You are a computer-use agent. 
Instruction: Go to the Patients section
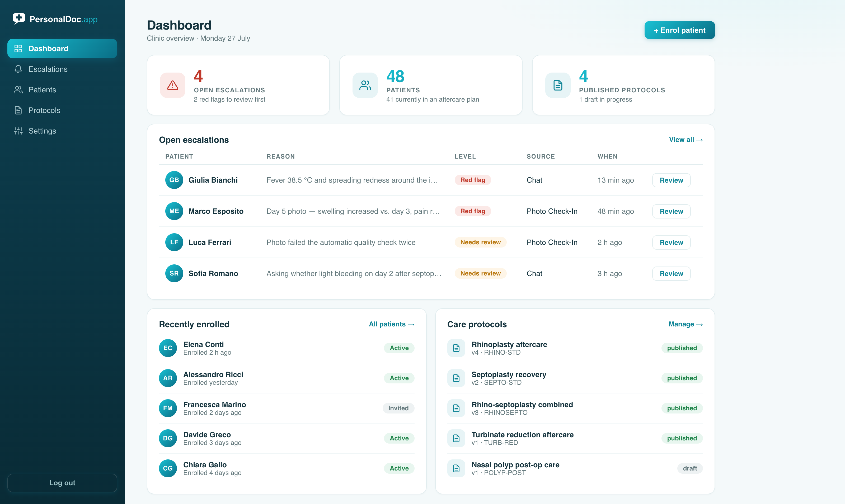pos(62,90)
